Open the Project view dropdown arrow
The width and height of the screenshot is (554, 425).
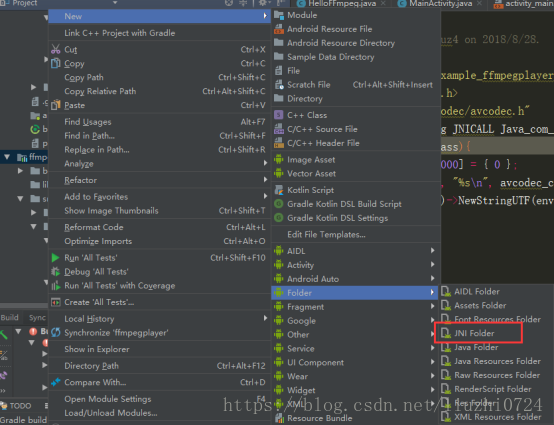click(x=115, y=3)
